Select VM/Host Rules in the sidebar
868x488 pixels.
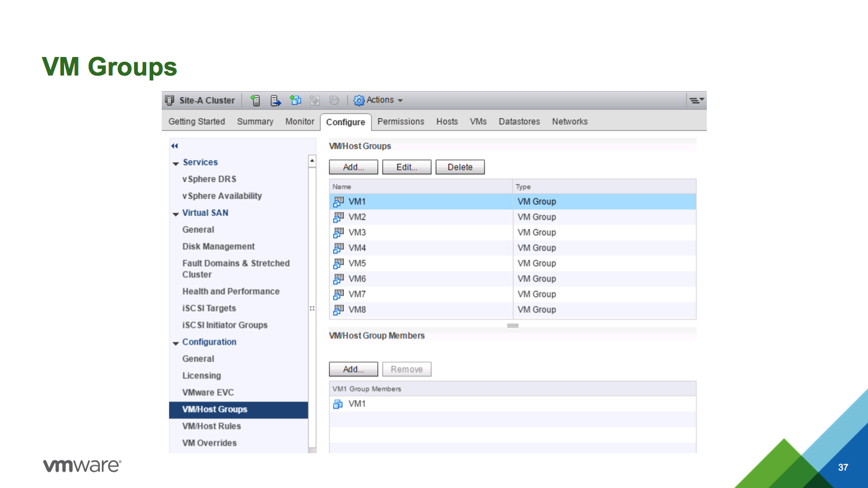point(211,426)
